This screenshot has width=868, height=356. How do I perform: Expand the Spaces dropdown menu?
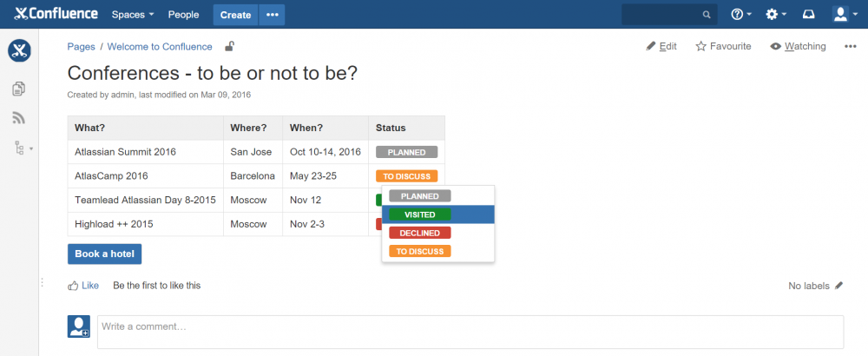[133, 15]
